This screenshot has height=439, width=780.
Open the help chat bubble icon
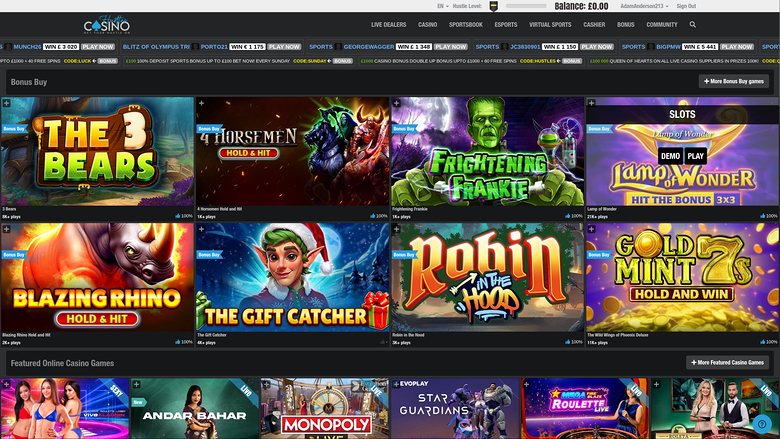coord(762,424)
